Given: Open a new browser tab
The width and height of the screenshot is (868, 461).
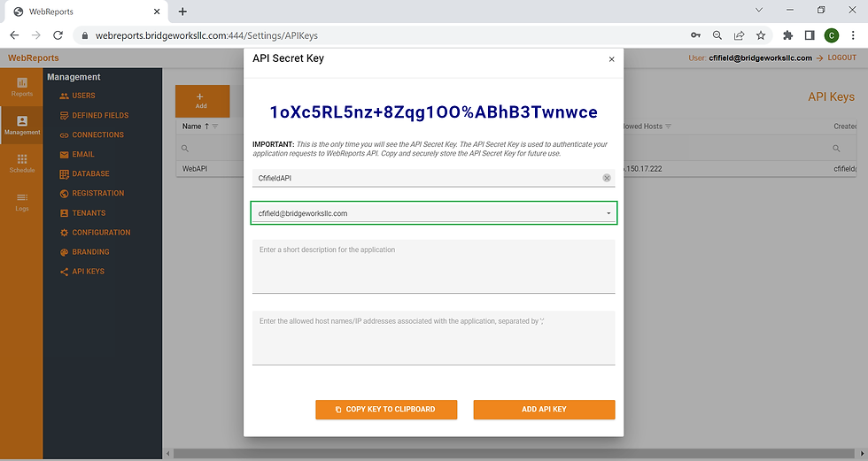Looking at the screenshot, I should coord(182,12).
